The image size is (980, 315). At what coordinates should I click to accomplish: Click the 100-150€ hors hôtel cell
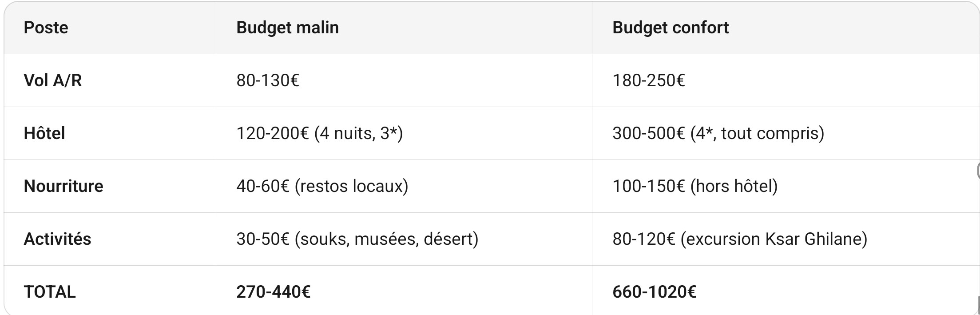(x=694, y=186)
